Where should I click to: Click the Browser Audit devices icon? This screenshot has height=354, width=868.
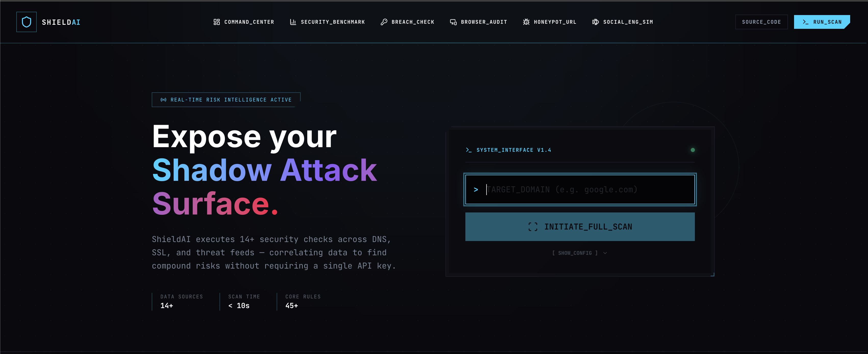453,22
